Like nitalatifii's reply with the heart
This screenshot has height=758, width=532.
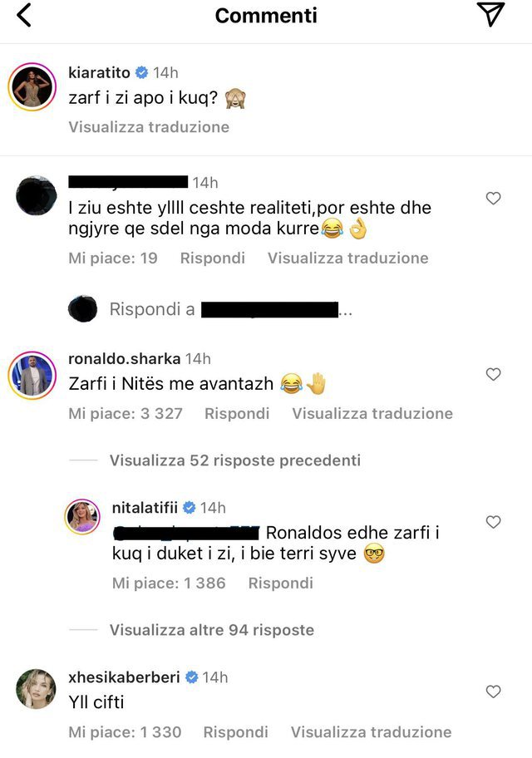pos(493,522)
